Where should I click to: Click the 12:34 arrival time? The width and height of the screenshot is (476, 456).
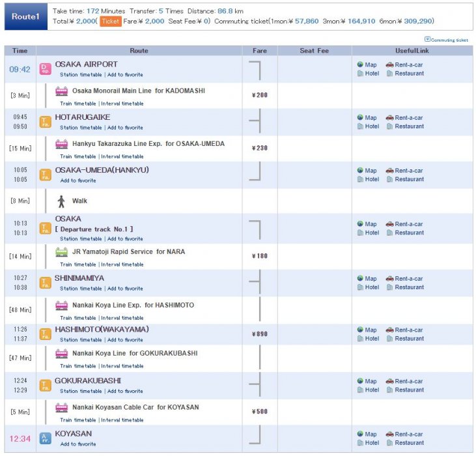point(20,438)
